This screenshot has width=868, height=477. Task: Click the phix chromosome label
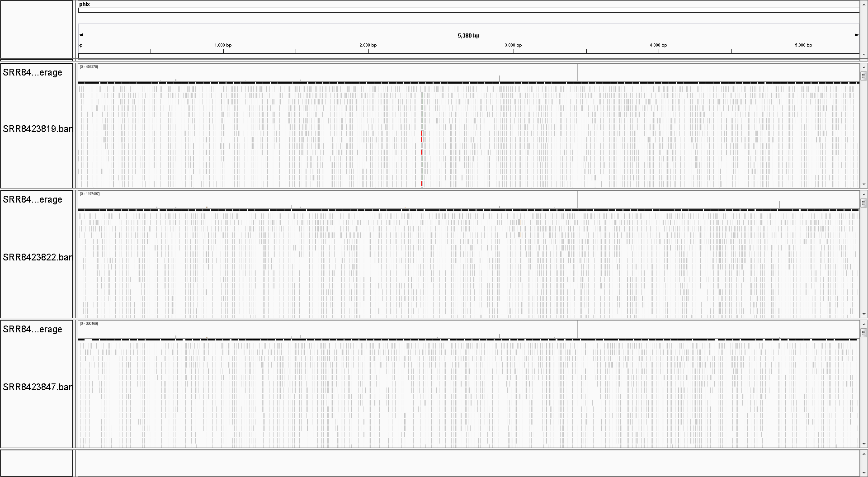click(x=85, y=4)
